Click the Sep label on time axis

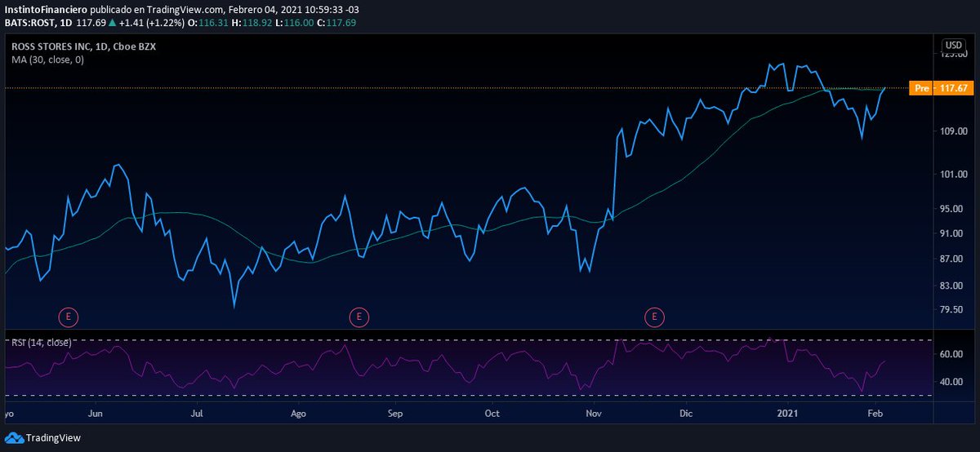pyautogui.click(x=395, y=414)
